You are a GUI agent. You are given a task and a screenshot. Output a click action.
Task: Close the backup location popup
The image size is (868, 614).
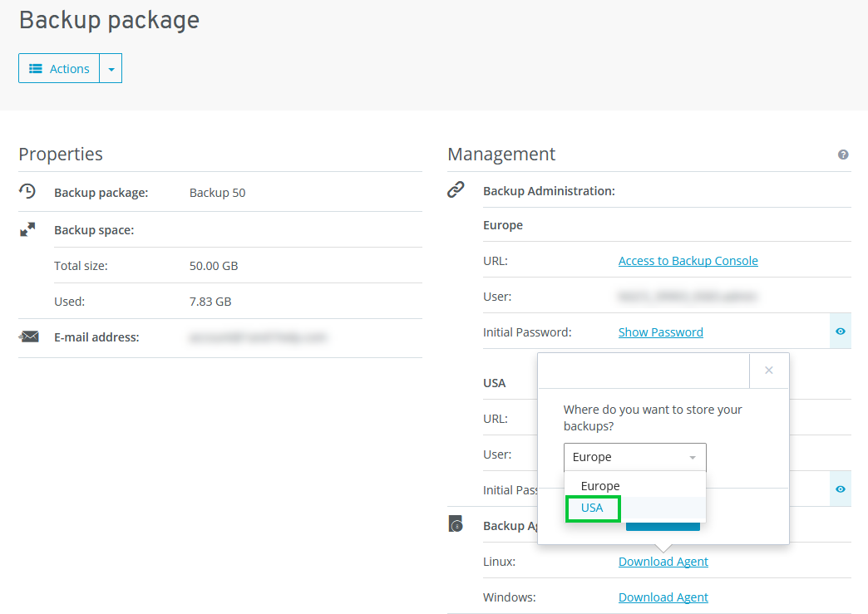pos(768,371)
